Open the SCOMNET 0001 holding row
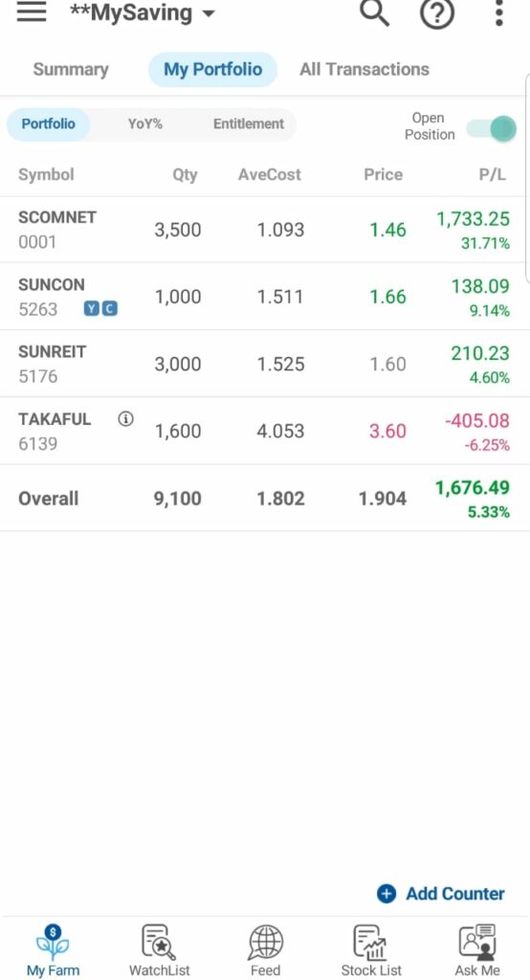The height and width of the screenshot is (980, 530). [x=265, y=230]
